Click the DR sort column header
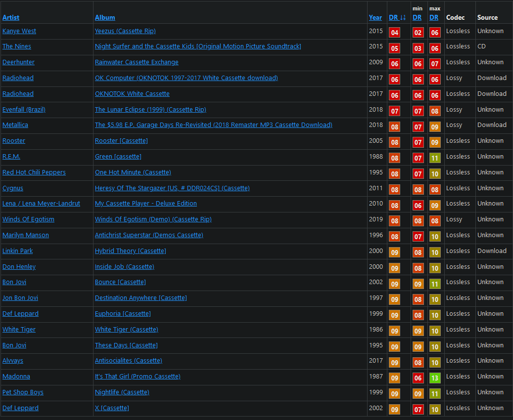513x420 pixels. 397,18
